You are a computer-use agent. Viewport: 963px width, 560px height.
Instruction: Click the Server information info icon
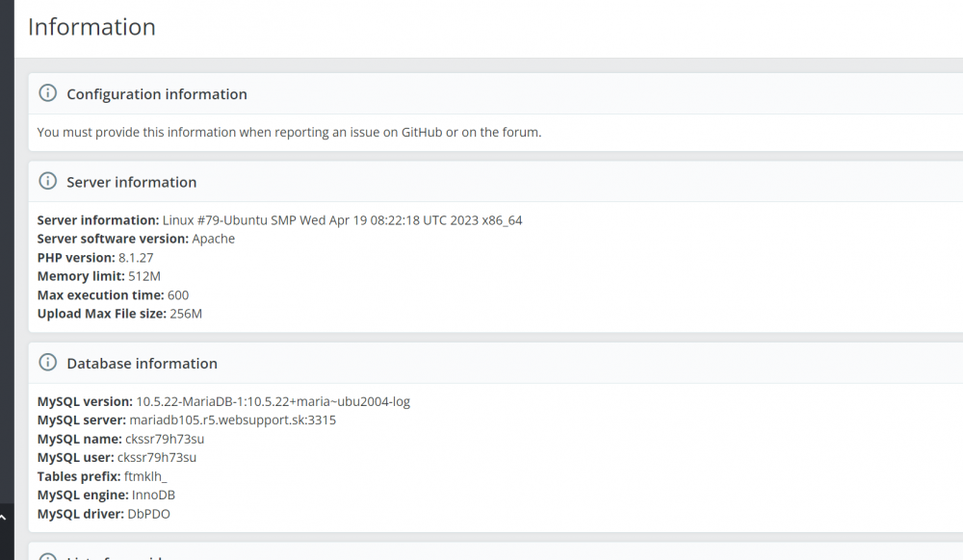click(48, 182)
